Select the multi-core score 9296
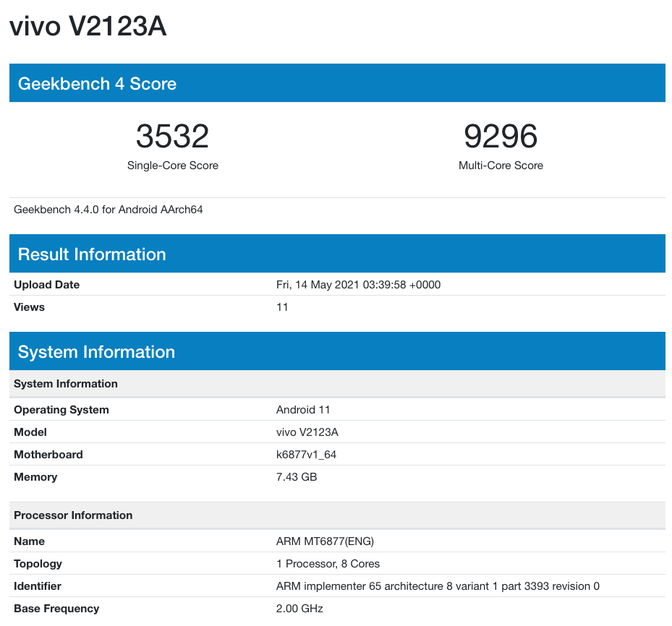The image size is (672, 626). pos(501,136)
